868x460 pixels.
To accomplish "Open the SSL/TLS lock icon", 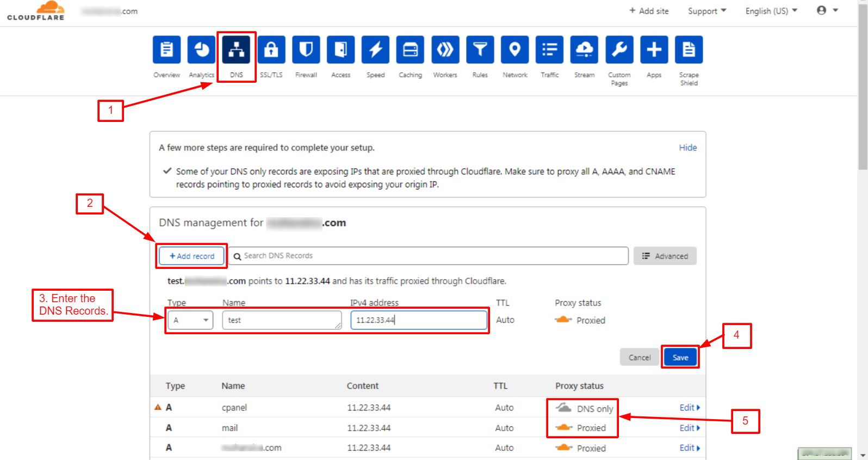I will pyautogui.click(x=271, y=50).
